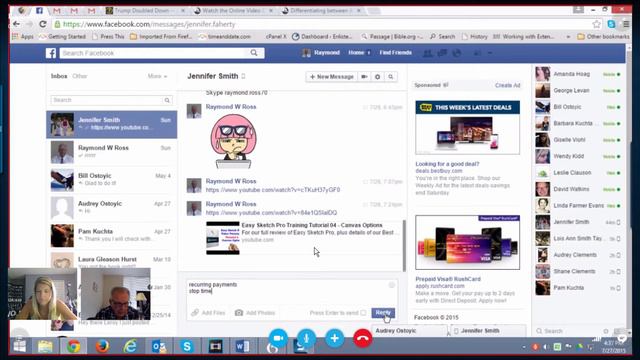Click in the Search Facebook field

coord(154,53)
